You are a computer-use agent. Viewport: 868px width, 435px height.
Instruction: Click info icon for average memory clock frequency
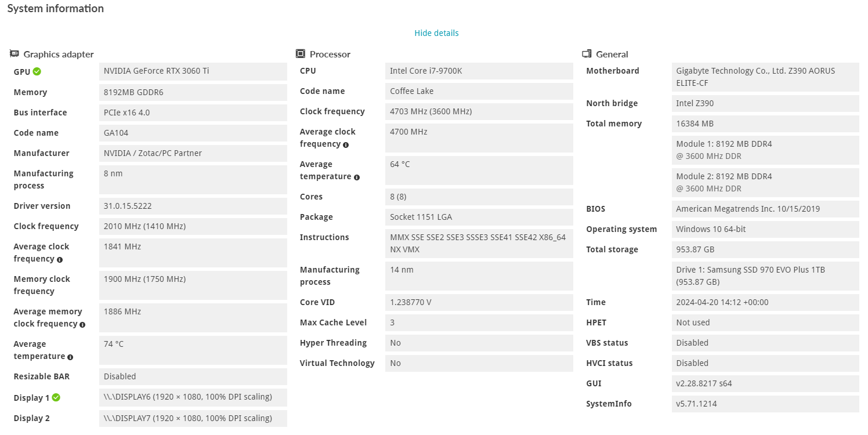(x=82, y=325)
